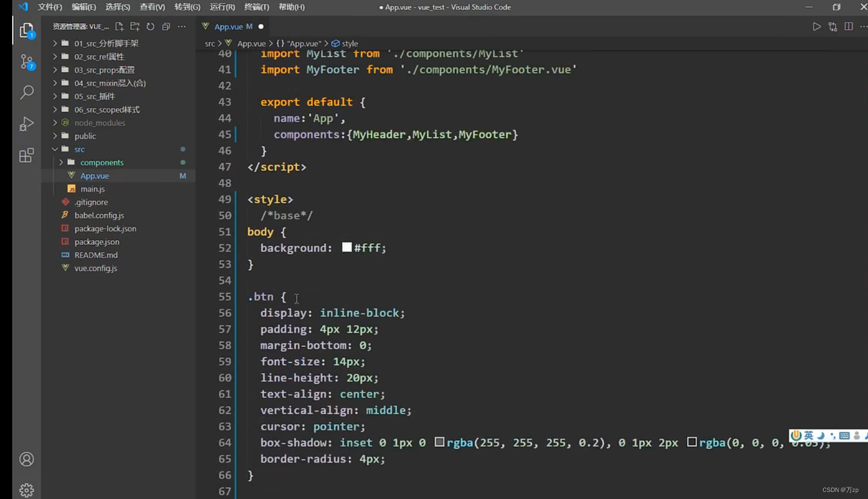The height and width of the screenshot is (499, 868).
Task: Place cursor in 'export default' code
Action: coord(306,102)
